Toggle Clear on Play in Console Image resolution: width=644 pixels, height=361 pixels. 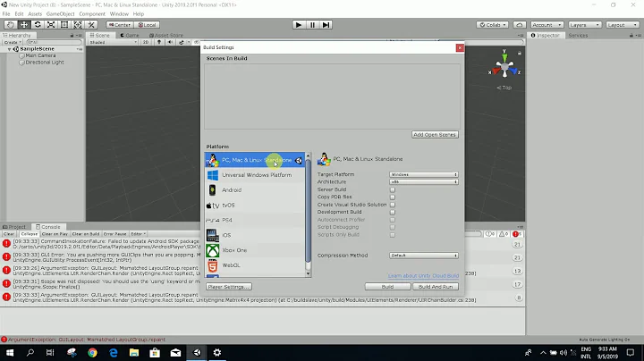click(x=55, y=234)
